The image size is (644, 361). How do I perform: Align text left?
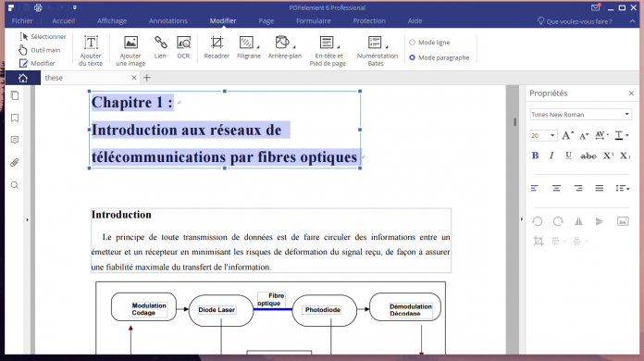point(534,188)
